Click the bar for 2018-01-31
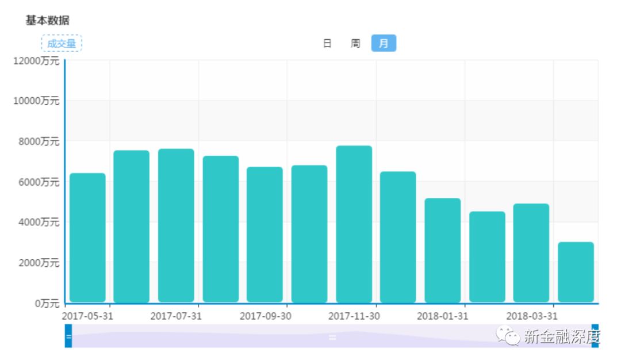This screenshot has width=621, height=364. (443, 250)
